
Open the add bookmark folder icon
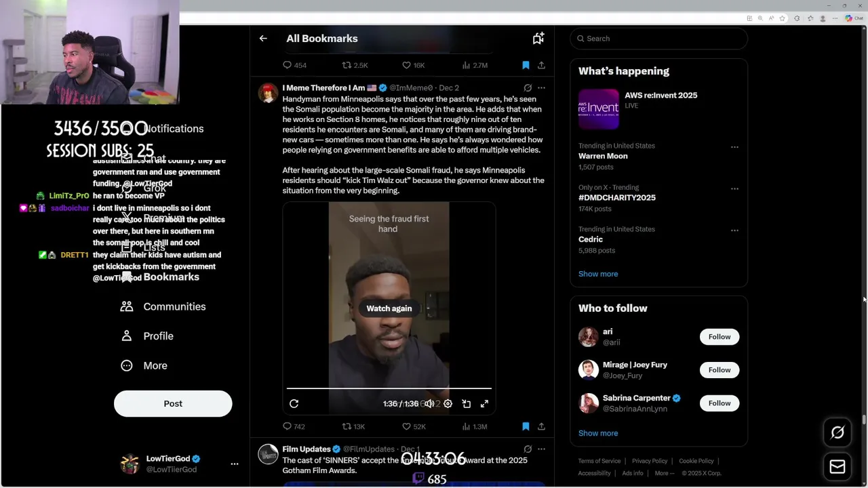[x=538, y=39]
